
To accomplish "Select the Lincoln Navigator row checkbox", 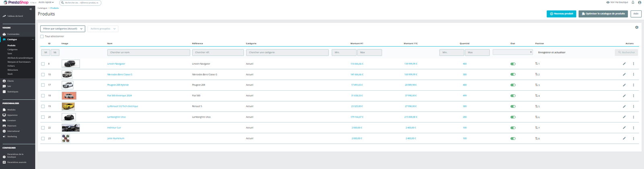I will (x=43, y=63).
